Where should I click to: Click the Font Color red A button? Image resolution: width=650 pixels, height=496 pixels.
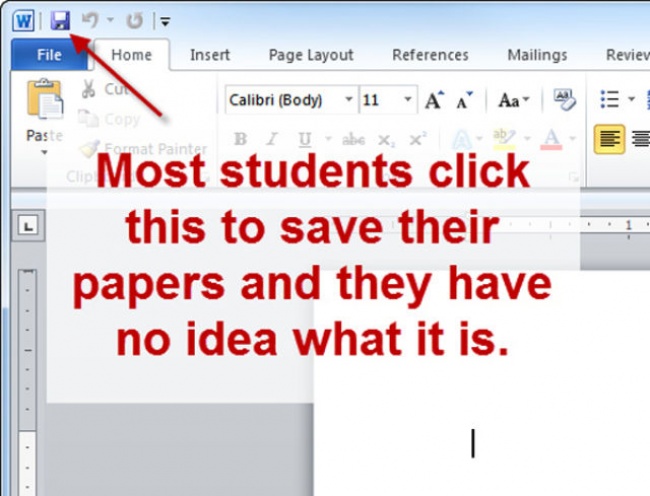[x=552, y=139]
